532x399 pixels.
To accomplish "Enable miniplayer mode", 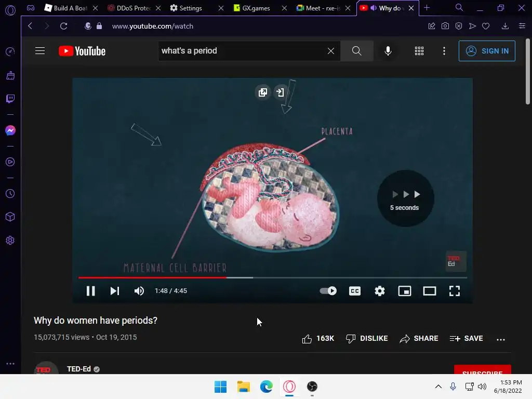I will point(404,291).
